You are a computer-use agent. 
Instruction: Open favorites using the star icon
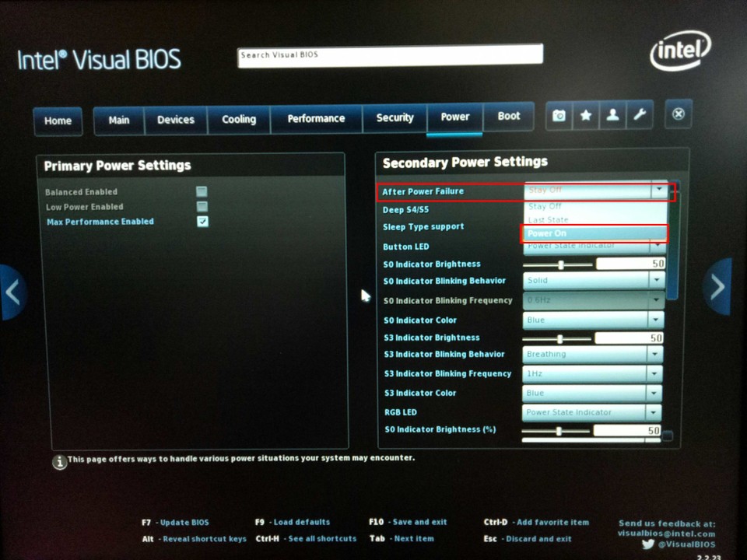click(x=586, y=114)
